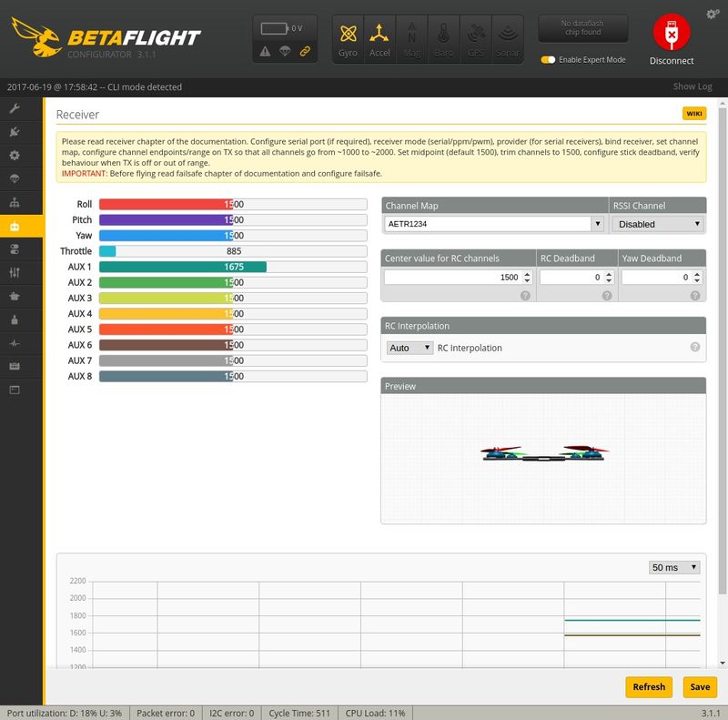The height and width of the screenshot is (720, 728).
Task: Open the RSSI Channel Disabled dropdown
Action: coord(657,224)
